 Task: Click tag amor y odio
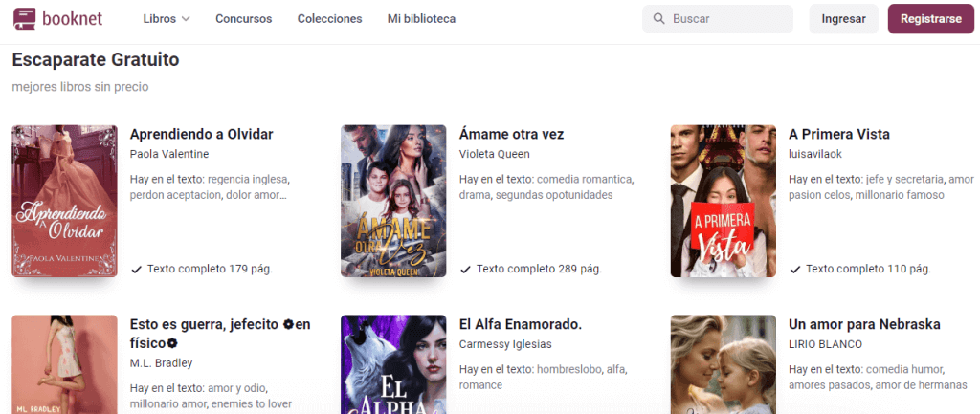point(236,388)
